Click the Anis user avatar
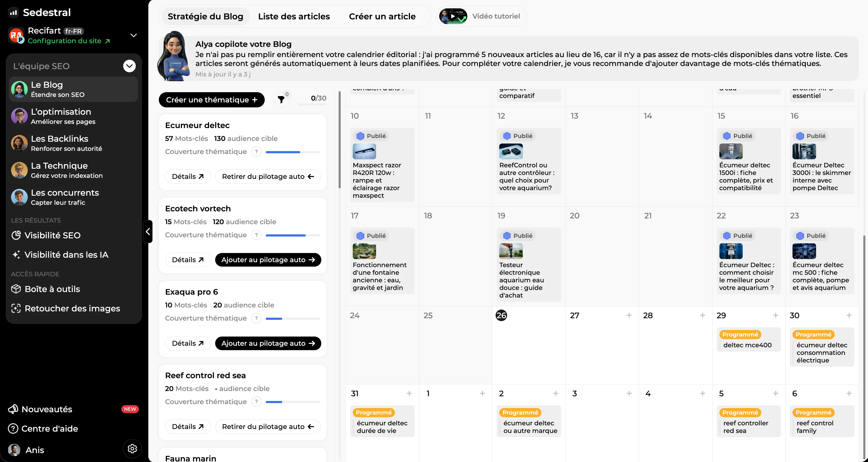Screen dimensions: 868x462 tap(14, 450)
